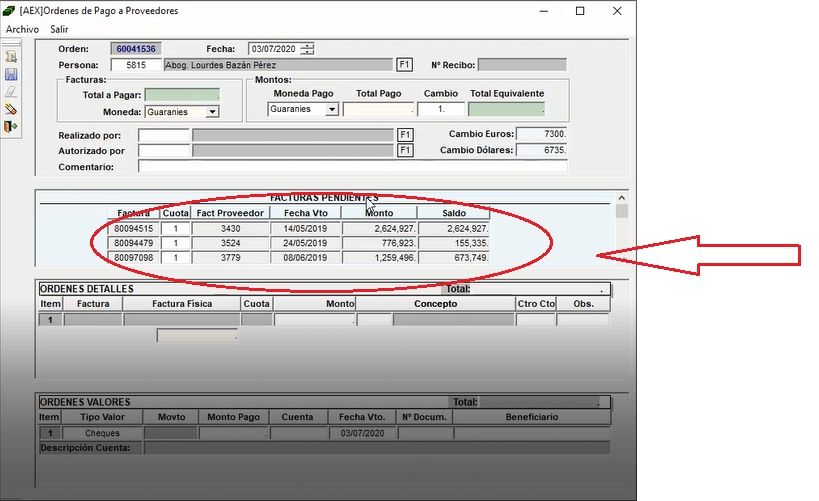
Task: Click the Comentario text field
Action: [352, 167]
